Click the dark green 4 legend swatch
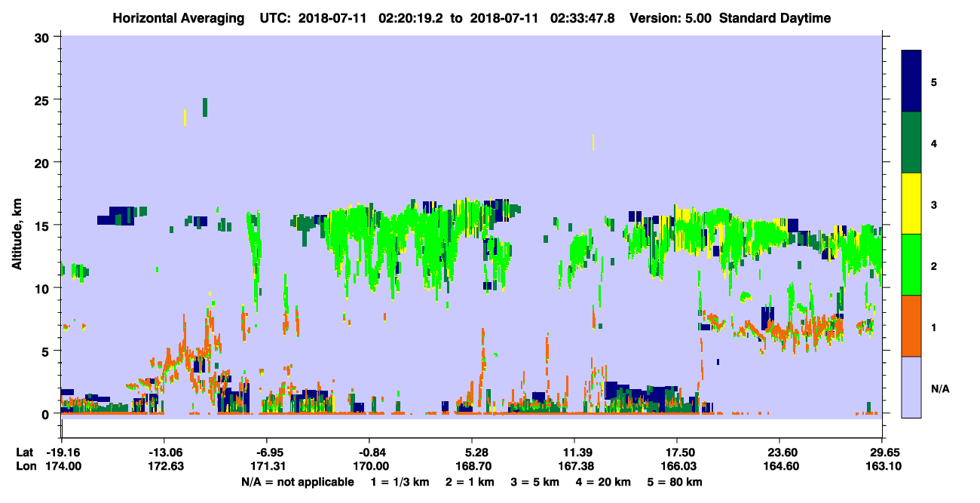Image resolution: width=980 pixels, height=503 pixels. tap(911, 143)
